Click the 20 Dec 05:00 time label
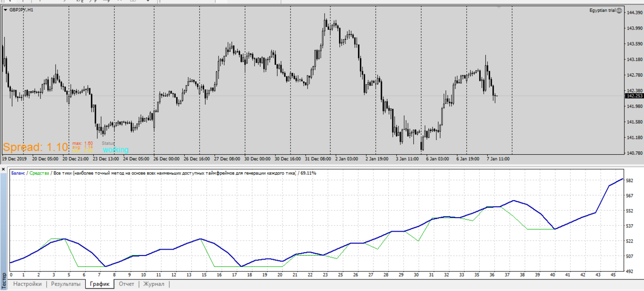The height and width of the screenshot is (291, 644). pyautogui.click(x=45, y=159)
